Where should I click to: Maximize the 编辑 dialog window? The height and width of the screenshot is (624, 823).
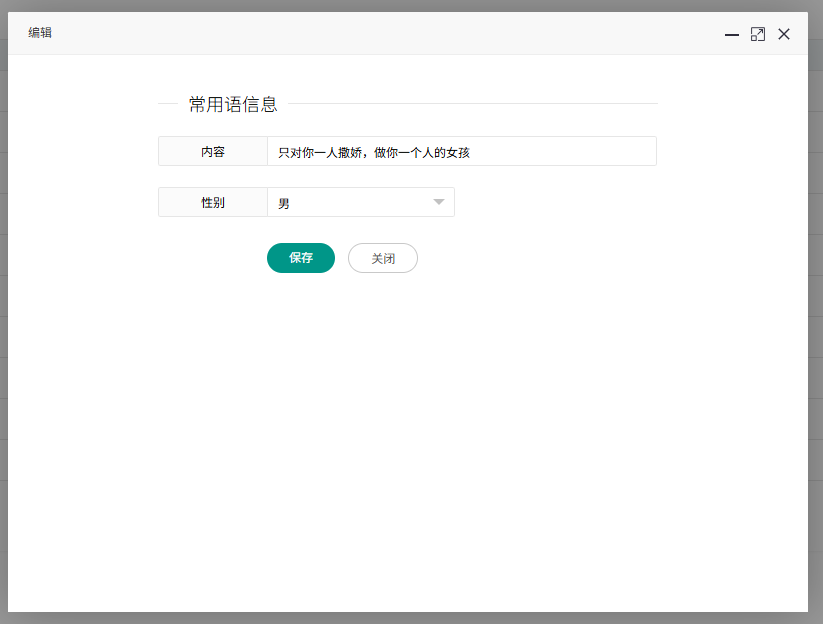(x=758, y=35)
